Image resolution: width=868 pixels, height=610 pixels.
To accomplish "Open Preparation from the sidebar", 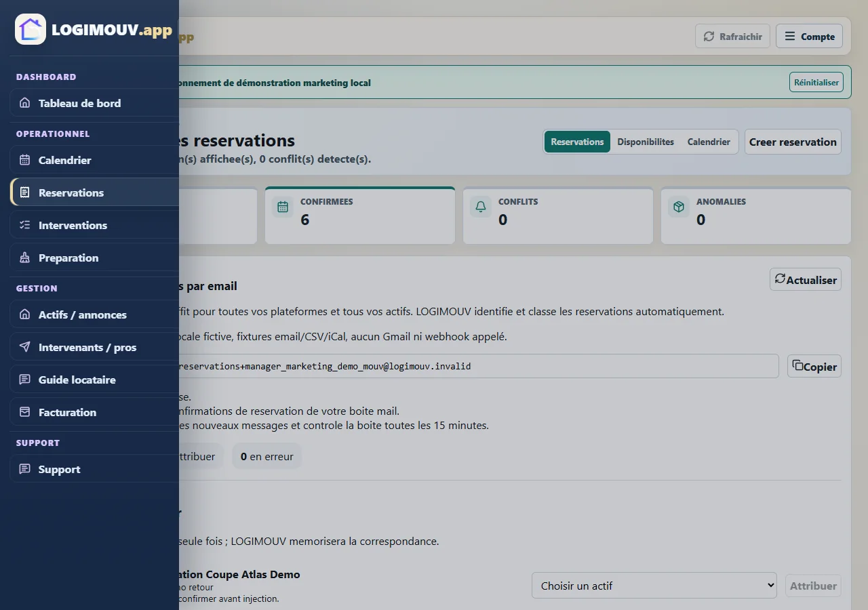I will tap(94, 258).
